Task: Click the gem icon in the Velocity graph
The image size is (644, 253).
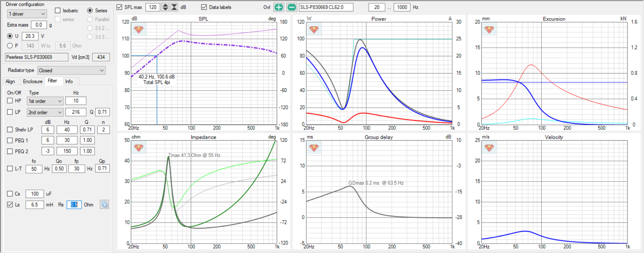Action: coord(489,148)
